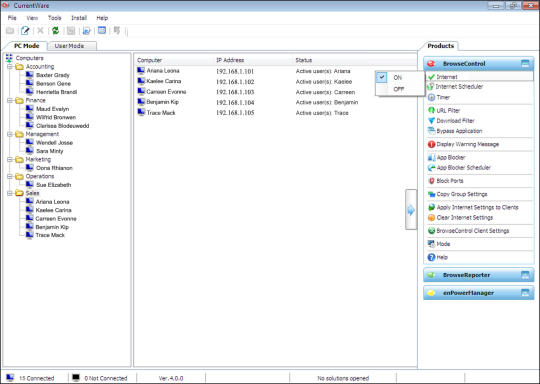The height and width of the screenshot is (384, 540).
Task: Click the Ver. 4.0.0 status text
Action: click(171, 378)
